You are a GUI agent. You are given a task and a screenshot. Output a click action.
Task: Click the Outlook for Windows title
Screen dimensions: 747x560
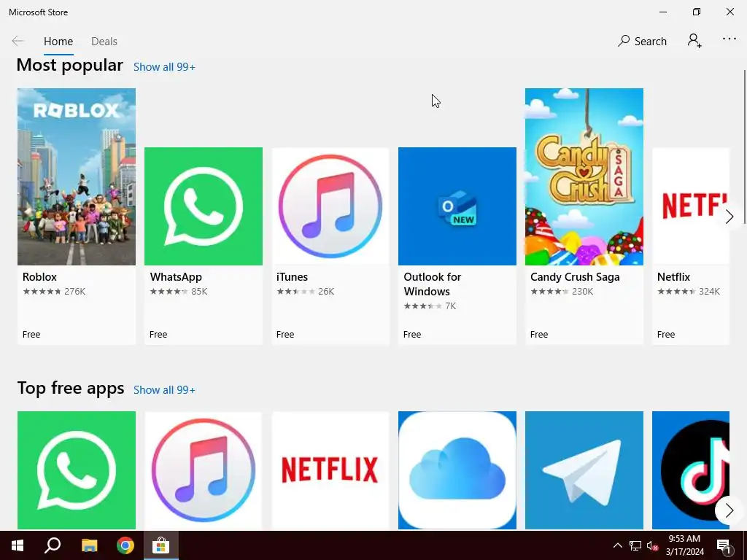(x=433, y=284)
